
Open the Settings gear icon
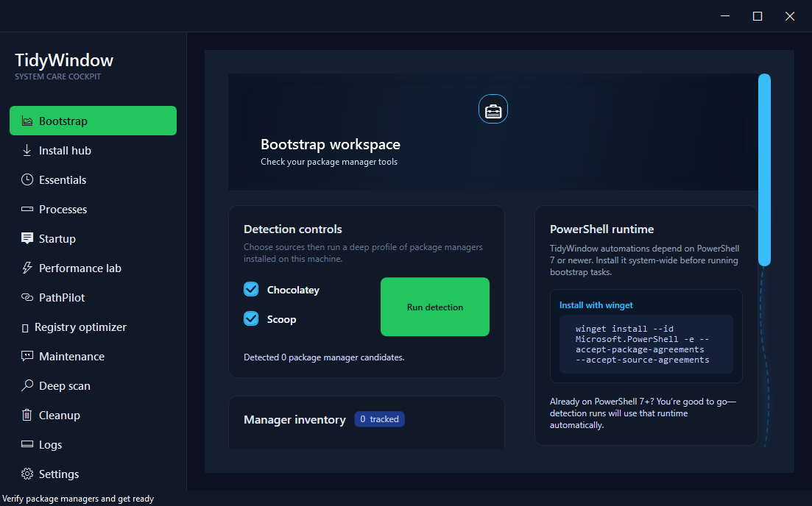point(27,474)
